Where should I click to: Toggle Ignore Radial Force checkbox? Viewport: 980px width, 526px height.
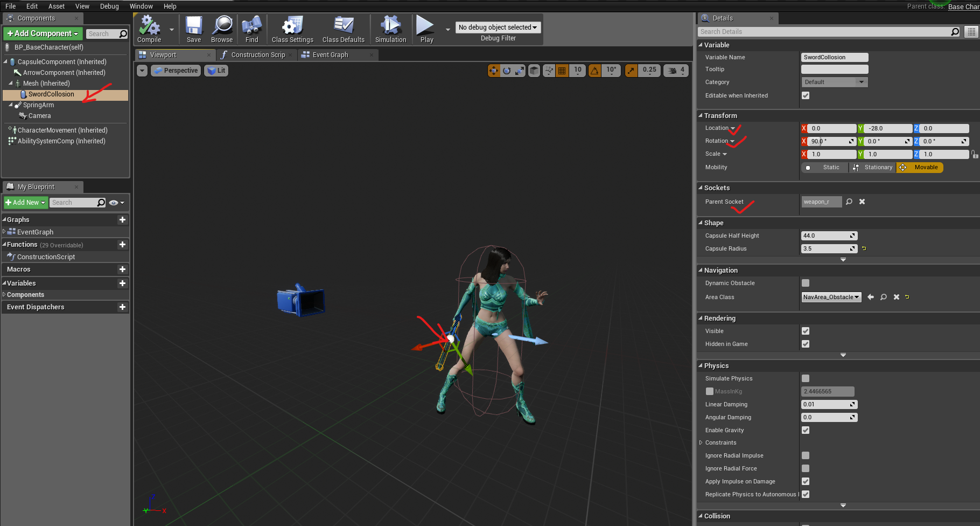click(x=806, y=468)
